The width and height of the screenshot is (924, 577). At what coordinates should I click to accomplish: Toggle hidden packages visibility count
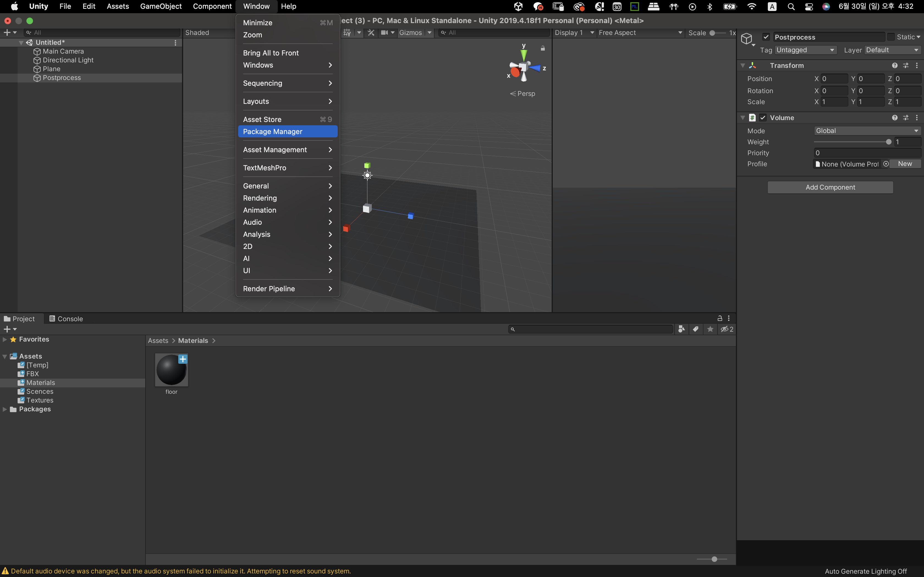[x=727, y=329]
